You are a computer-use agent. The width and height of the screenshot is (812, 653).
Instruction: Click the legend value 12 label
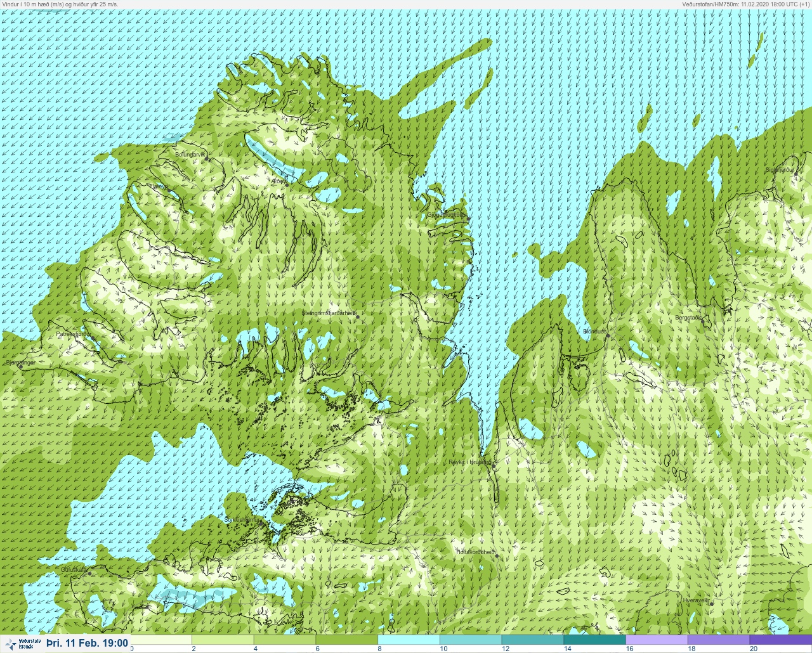(506, 649)
